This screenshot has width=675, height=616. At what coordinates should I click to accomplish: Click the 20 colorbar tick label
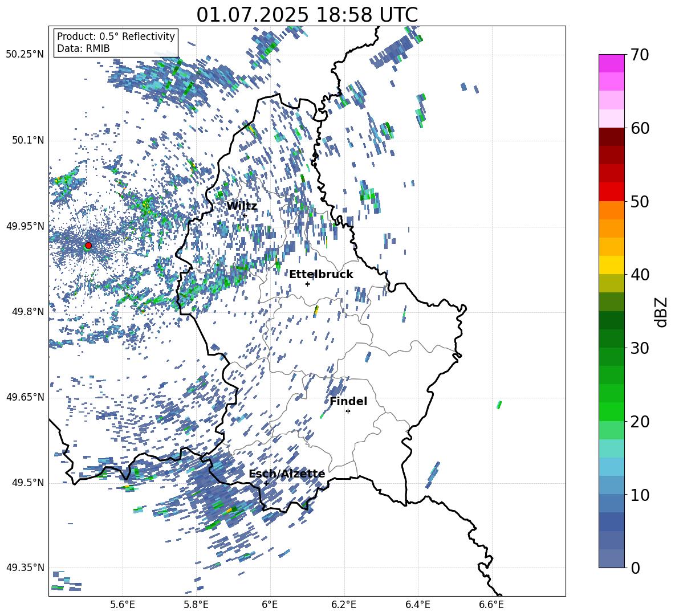pos(640,422)
